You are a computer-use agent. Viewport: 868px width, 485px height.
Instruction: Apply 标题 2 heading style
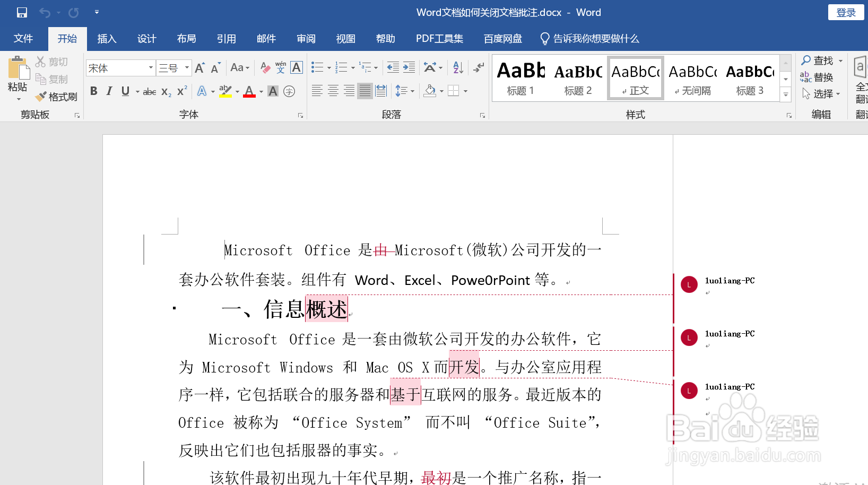point(578,78)
